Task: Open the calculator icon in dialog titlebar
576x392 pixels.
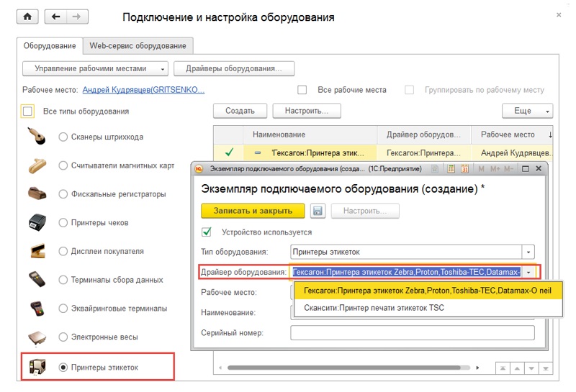Action: [x=451, y=169]
